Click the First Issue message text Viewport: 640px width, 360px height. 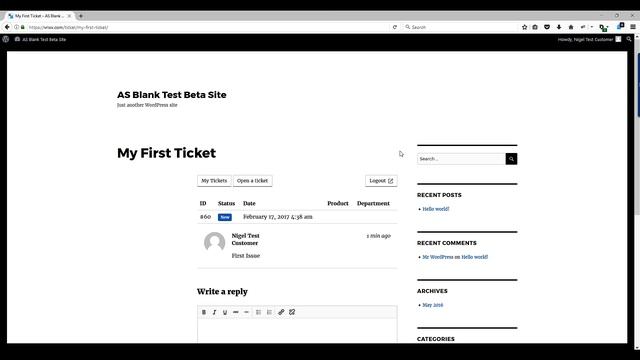click(x=246, y=256)
